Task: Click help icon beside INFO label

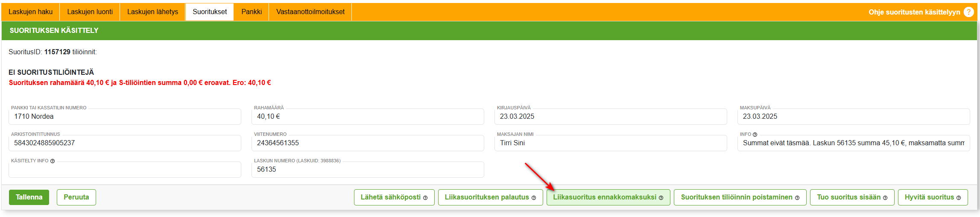Action: click(755, 135)
